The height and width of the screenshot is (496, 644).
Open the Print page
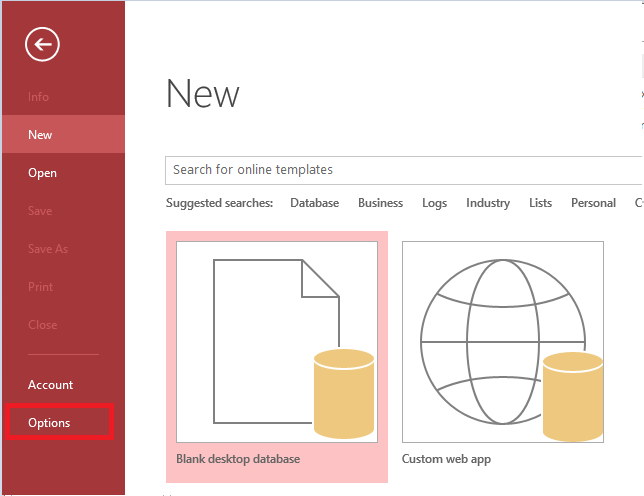41,287
